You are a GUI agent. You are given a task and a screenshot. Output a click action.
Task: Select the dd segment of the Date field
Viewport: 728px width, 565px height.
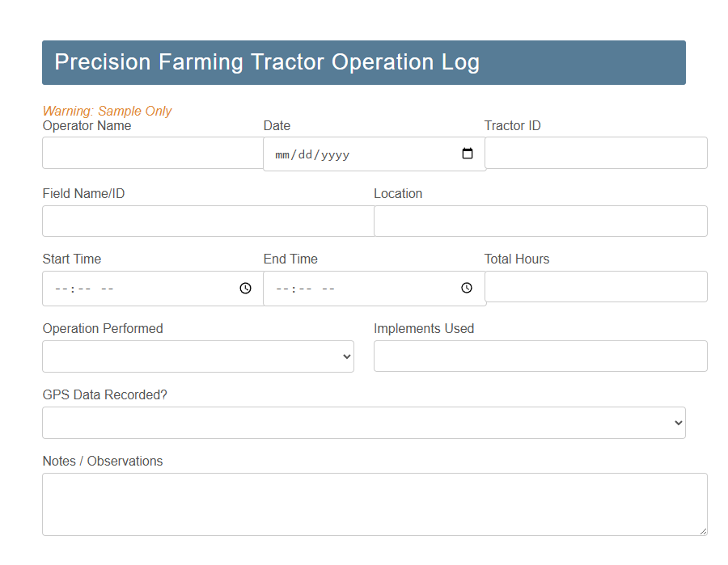point(303,154)
